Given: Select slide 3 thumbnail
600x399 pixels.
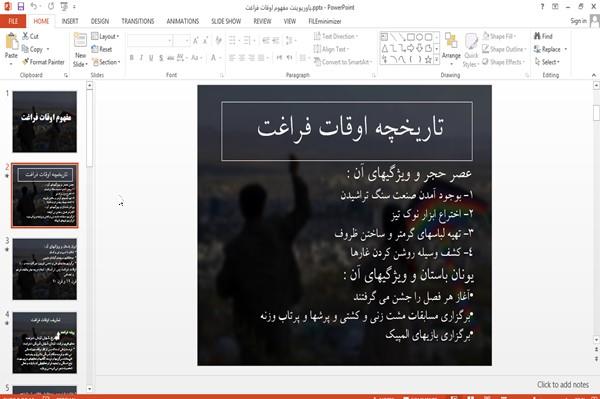Looking at the screenshot, I should pos(45,269).
